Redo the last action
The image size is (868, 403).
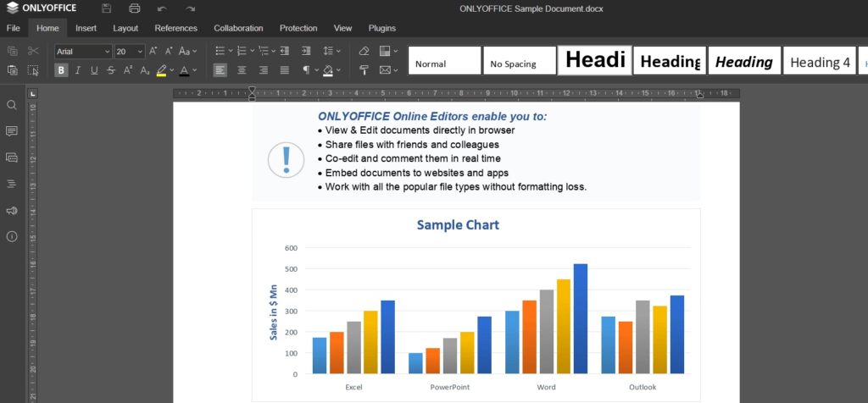(191, 8)
